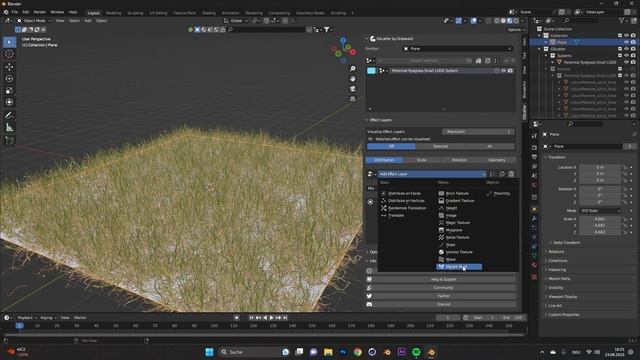Switch to the Rotation effects tab
This screenshot has height=360, width=640.
pos(459,160)
